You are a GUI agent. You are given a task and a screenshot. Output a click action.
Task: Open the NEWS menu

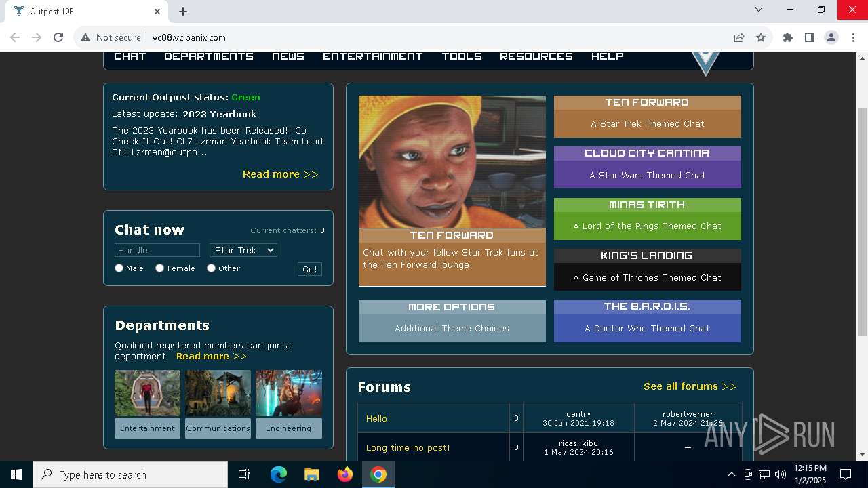[288, 56]
